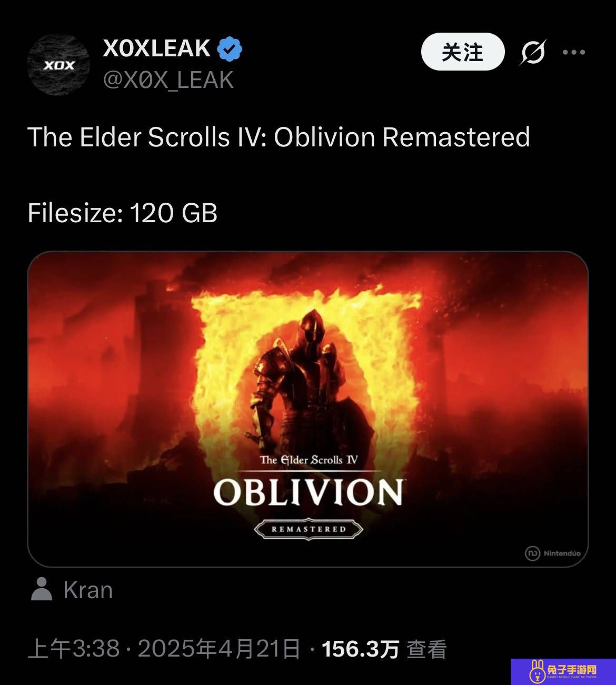The image size is (616, 685).
Task: Follow the account with 关注 button
Action: [463, 52]
